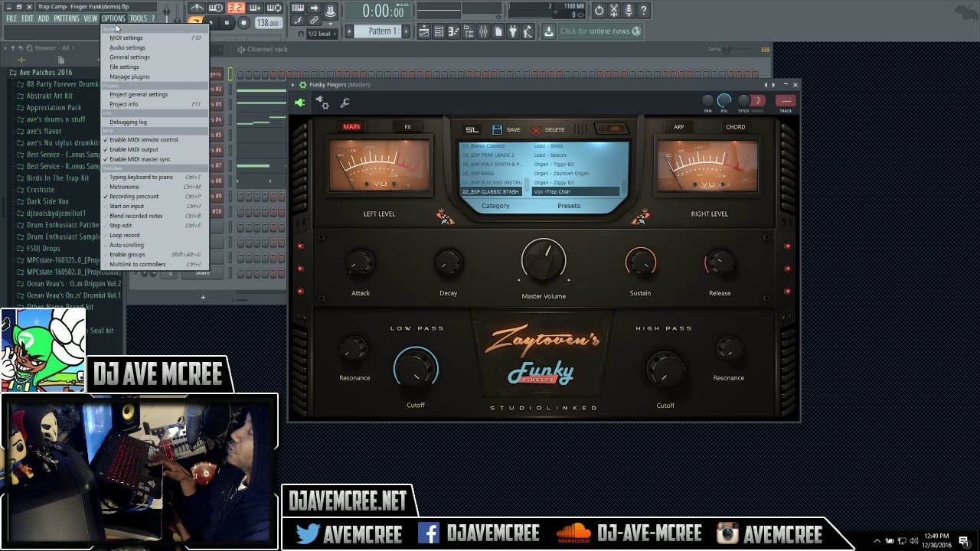Click the green plug icon in plugin toolbar
This screenshot has height=551, width=980.
click(300, 103)
